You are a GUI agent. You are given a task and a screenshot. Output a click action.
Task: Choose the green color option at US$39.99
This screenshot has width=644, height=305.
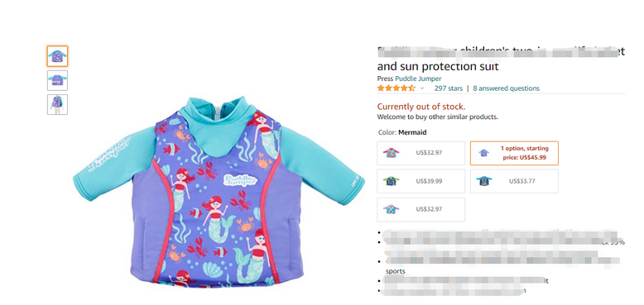(421, 181)
